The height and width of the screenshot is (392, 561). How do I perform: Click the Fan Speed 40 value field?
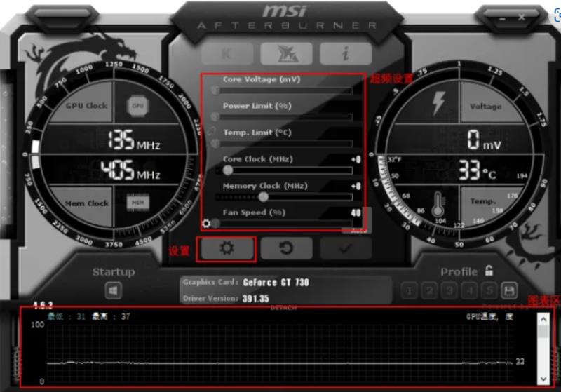click(x=356, y=213)
